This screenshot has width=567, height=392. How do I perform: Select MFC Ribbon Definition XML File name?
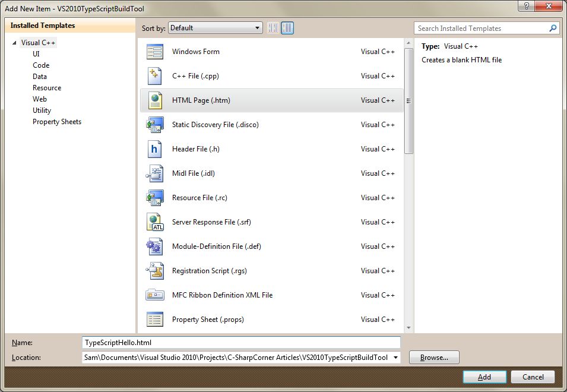[223, 295]
